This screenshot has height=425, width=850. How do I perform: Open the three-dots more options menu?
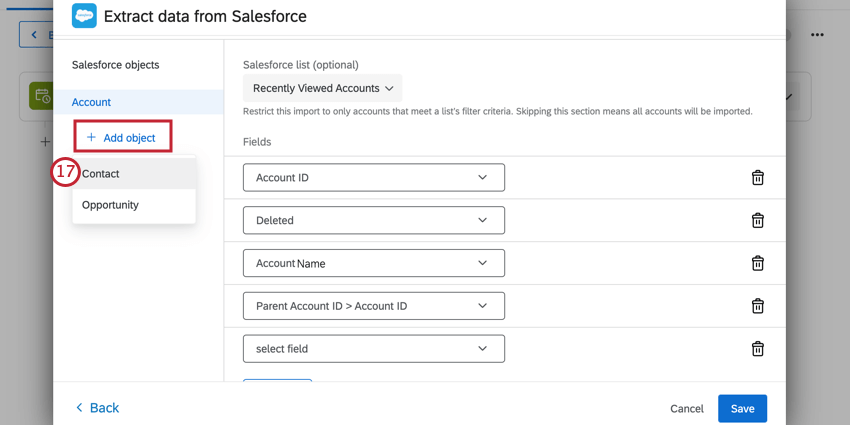pyautogui.click(x=817, y=35)
